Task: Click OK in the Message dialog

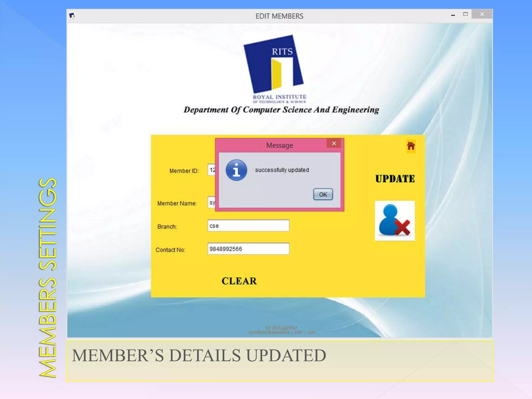Action: click(323, 194)
